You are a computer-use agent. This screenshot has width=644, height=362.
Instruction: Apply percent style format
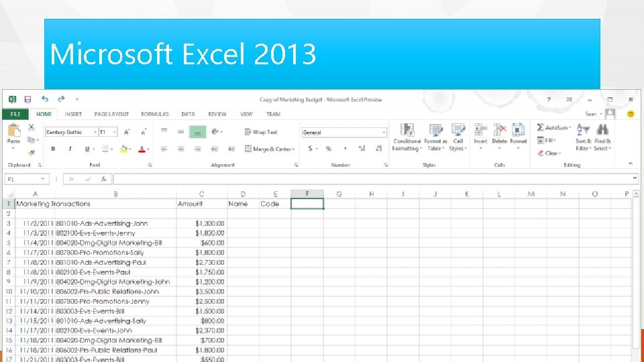tap(329, 149)
